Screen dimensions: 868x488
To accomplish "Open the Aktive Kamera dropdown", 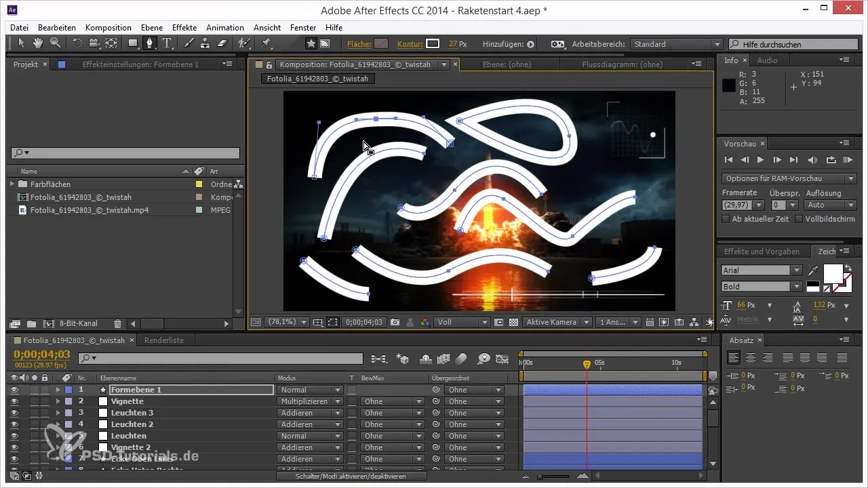I will pos(557,322).
